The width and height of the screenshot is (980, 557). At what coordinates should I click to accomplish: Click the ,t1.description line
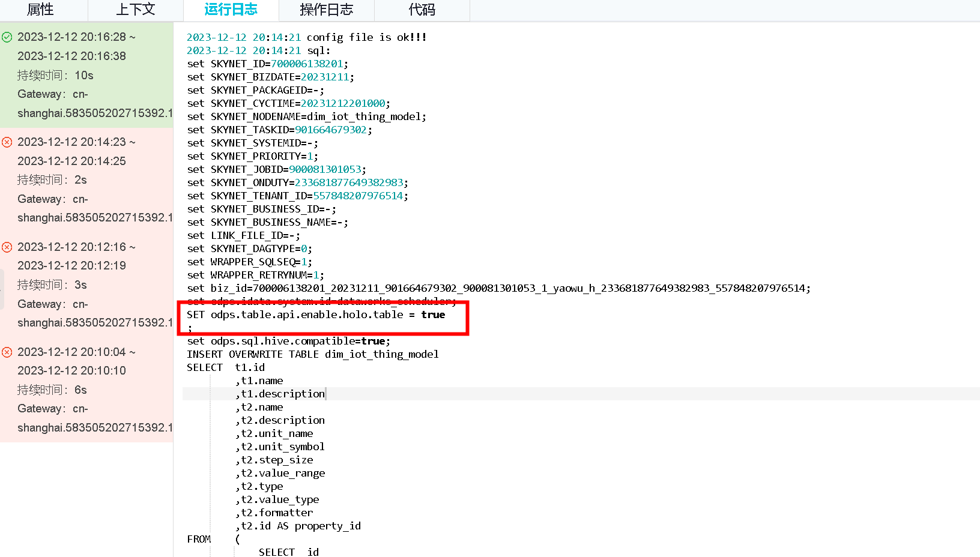(x=280, y=394)
